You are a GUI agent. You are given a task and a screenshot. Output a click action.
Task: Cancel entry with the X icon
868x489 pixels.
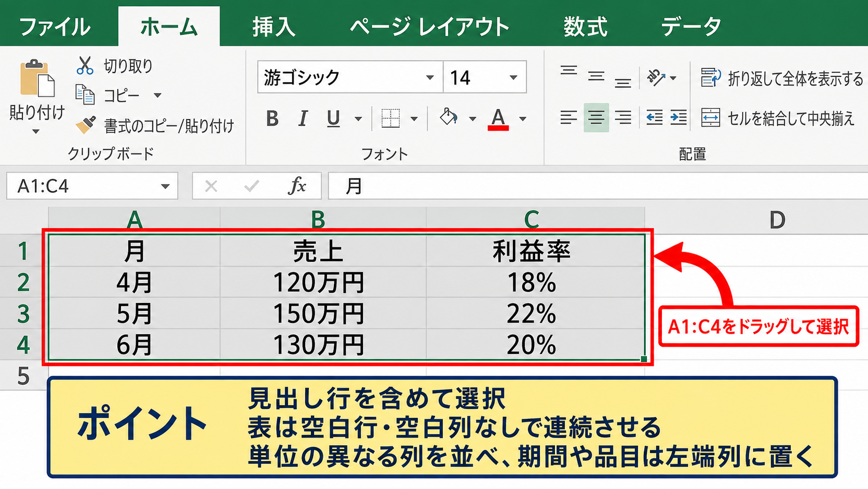tap(211, 186)
